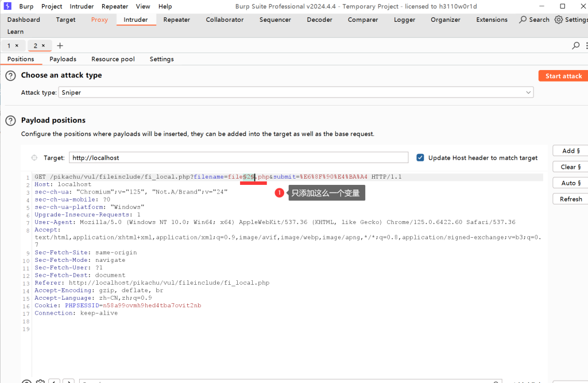Click the sec-ch-ua-platform "Windows" line
Screen dimensions: 588x383
pos(89,207)
